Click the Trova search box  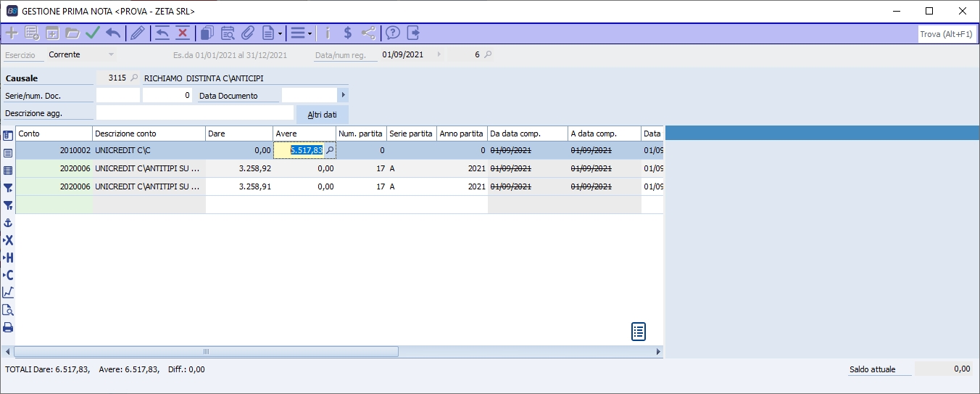click(x=946, y=34)
